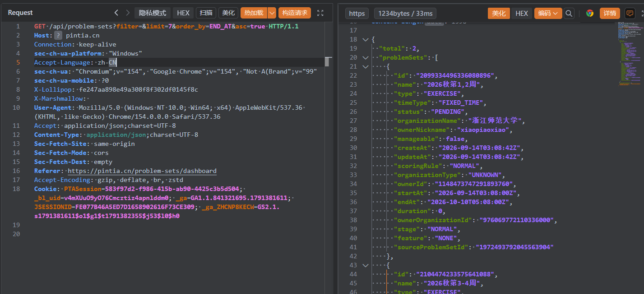Viewport: 644px width, 294px height.
Task: Open the 热加载 dropdown arrow
Action: click(272, 13)
